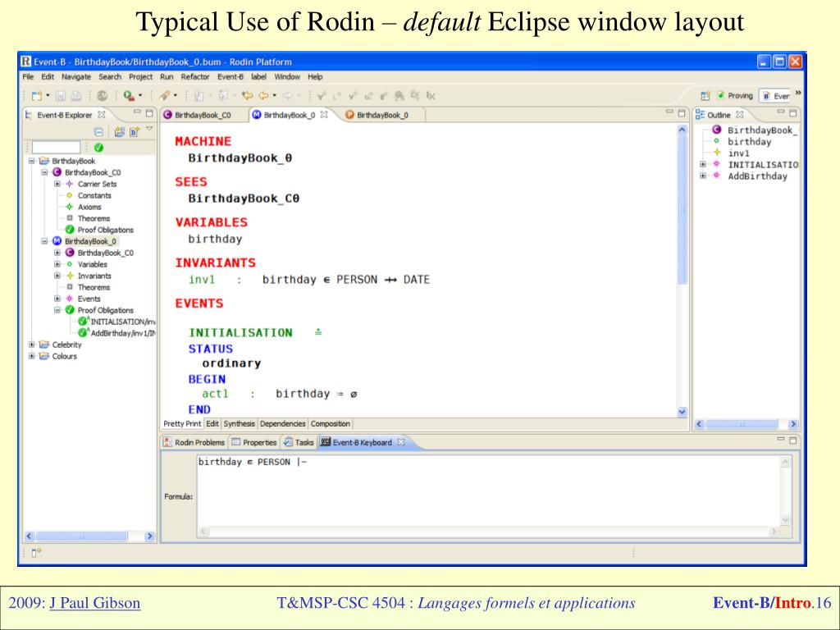The height and width of the screenshot is (630, 840).
Task: Expand the Events node in Explorer
Action: (x=57, y=299)
